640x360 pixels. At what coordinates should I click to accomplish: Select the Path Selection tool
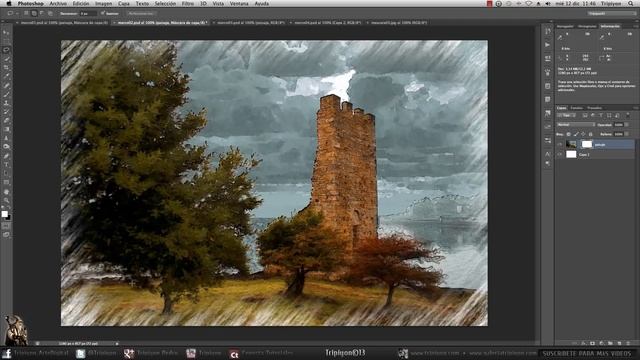click(x=6, y=173)
